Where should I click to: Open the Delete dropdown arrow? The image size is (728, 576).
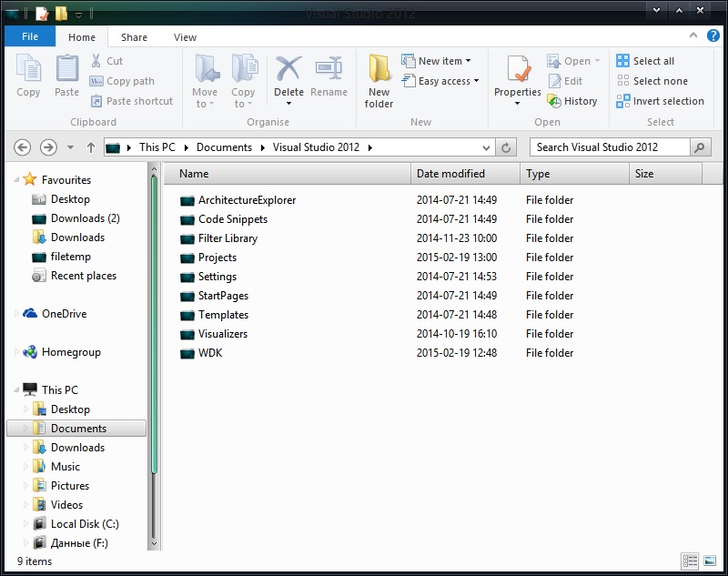tap(288, 104)
